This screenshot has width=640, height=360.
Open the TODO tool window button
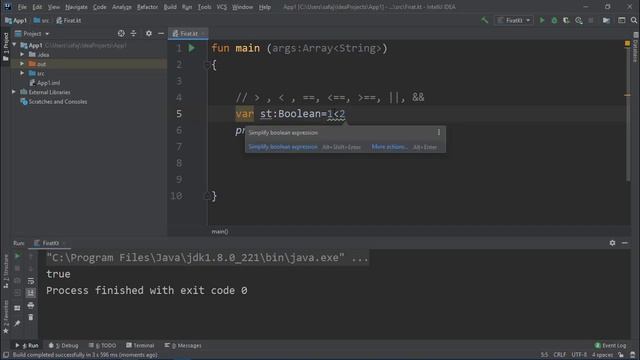pyautogui.click(x=102, y=345)
